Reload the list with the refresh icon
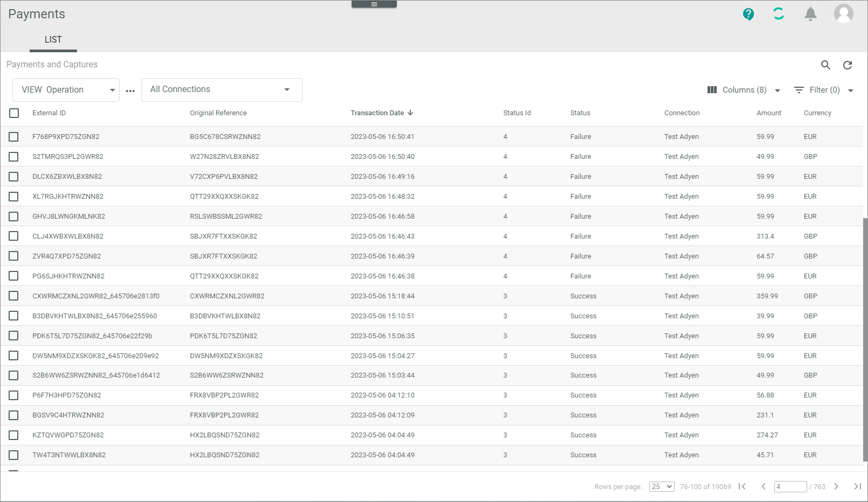This screenshot has width=868, height=502. tap(848, 65)
